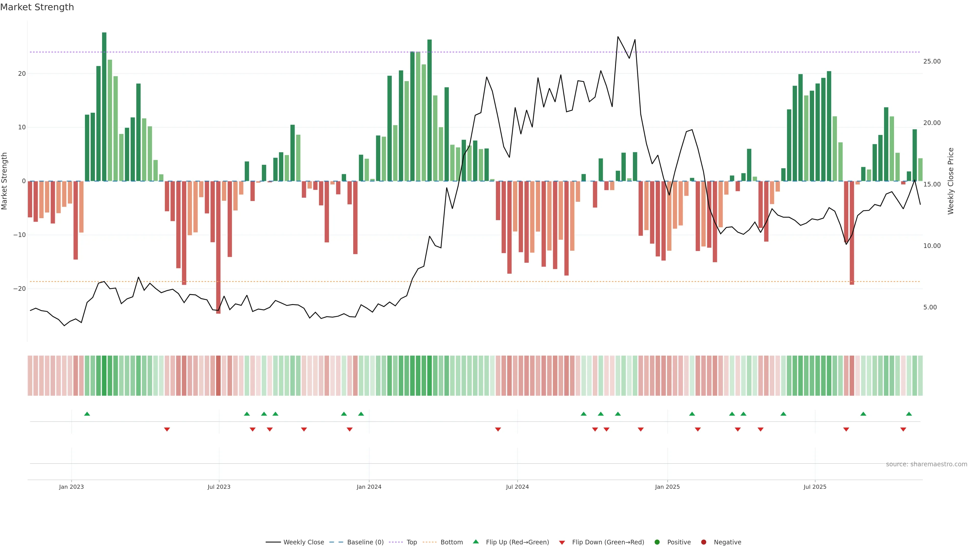
Task: Click the Market Strength chart title
Action: (x=37, y=7)
